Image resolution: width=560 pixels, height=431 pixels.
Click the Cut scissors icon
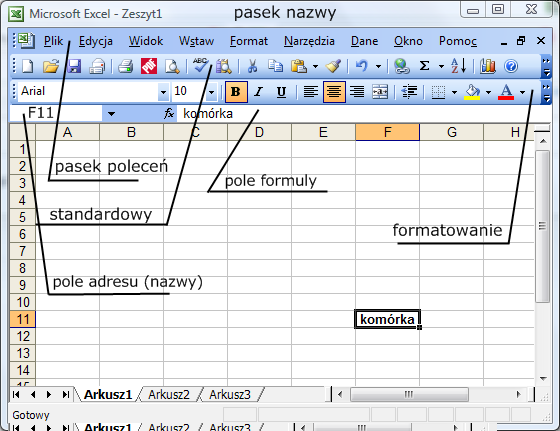(252, 66)
